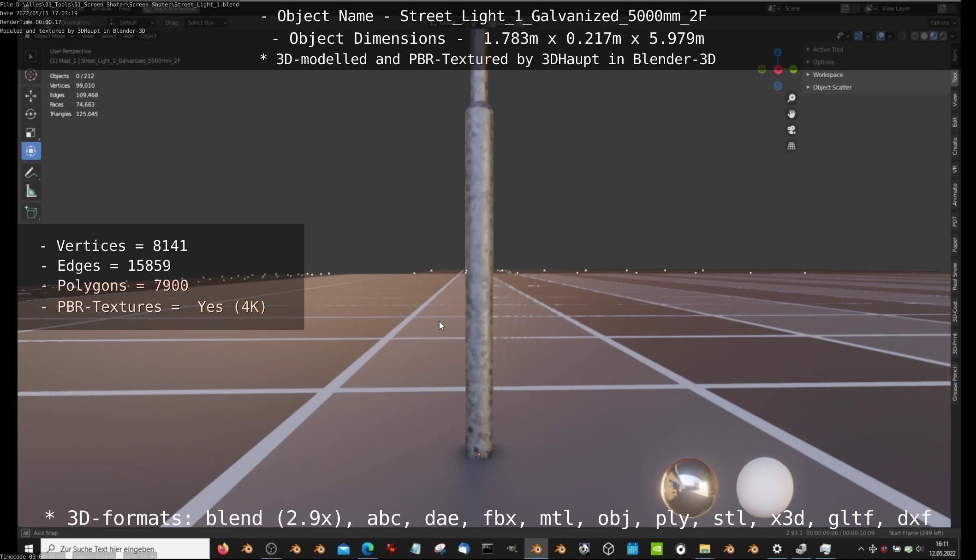976x560 pixels.
Task: Select the Transform tool
Action: [x=31, y=151]
